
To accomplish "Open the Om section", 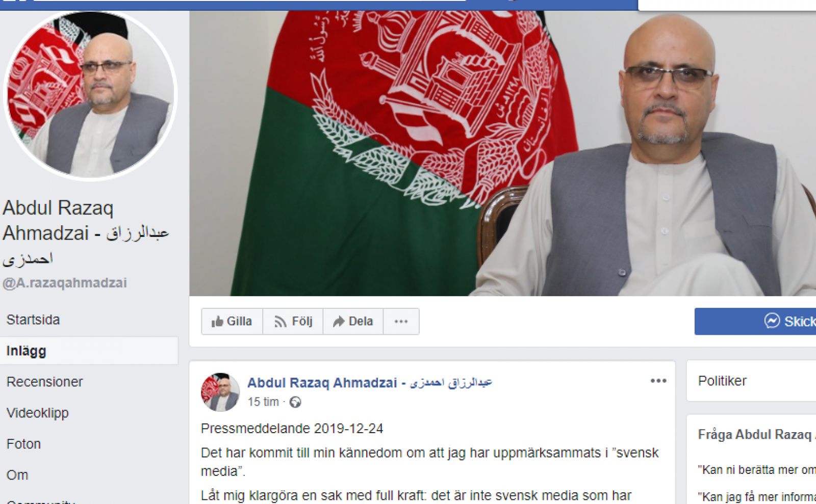I will click(x=17, y=475).
